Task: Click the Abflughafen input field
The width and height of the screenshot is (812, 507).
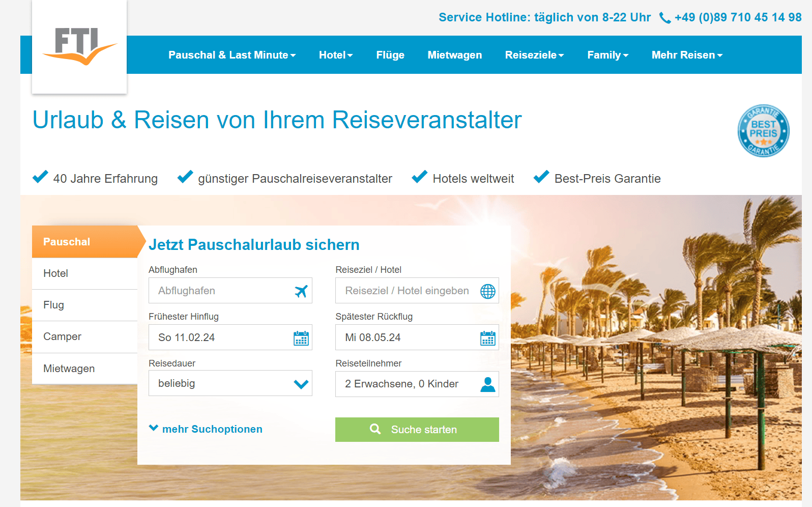Action: click(221, 291)
